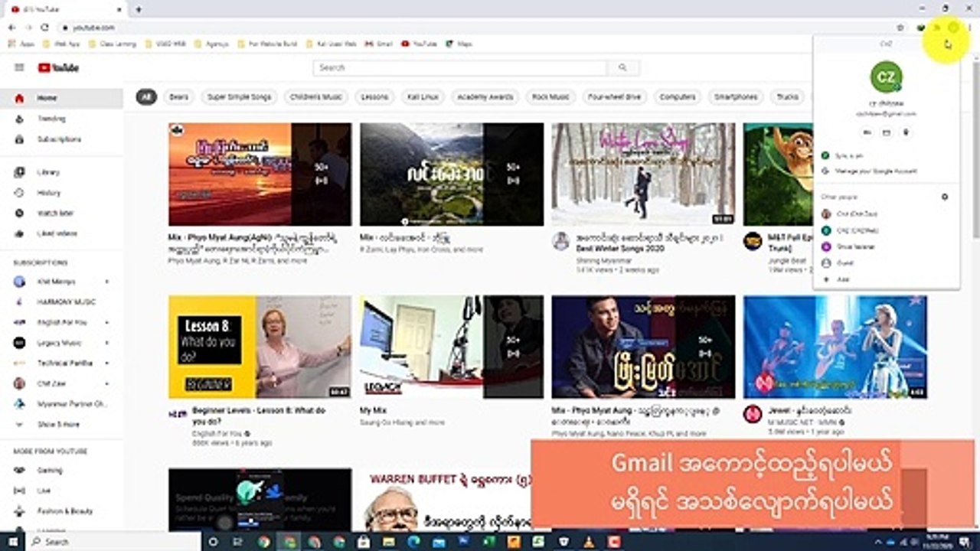This screenshot has height=551, width=980.
Task: Open the Technical Partha subscription channel
Action: click(x=61, y=363)
